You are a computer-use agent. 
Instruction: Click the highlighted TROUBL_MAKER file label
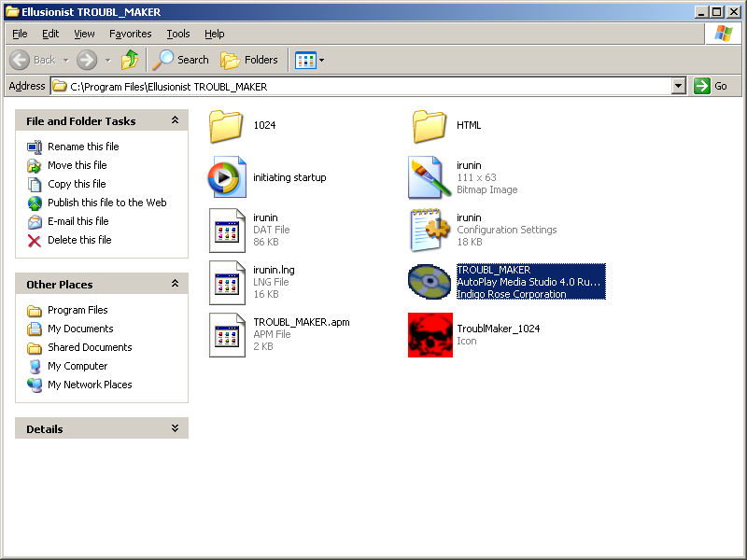click(x=530, y=282)
